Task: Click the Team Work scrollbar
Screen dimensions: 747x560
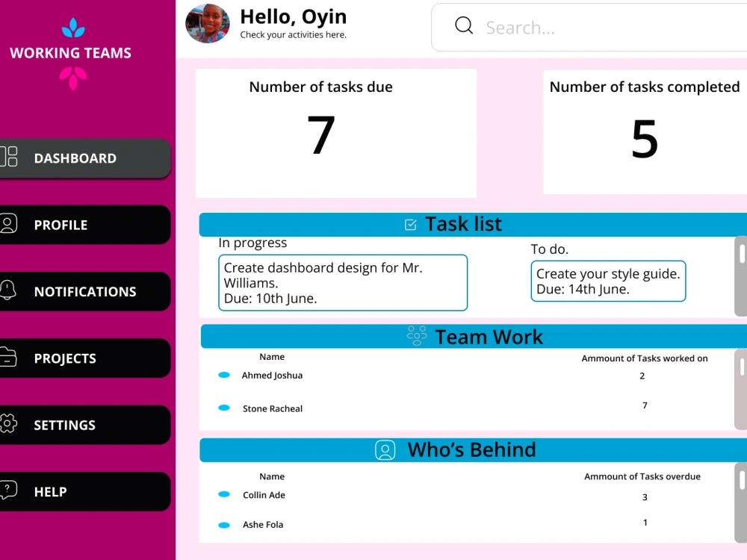Action: pyautogui.click(x=741, y=389)
